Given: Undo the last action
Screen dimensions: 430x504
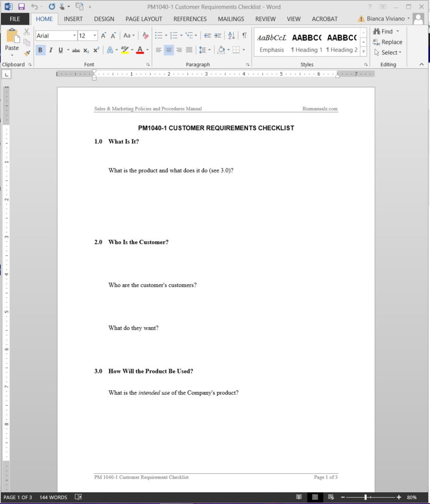Looking at the screenshot, I should coord(35,7).
